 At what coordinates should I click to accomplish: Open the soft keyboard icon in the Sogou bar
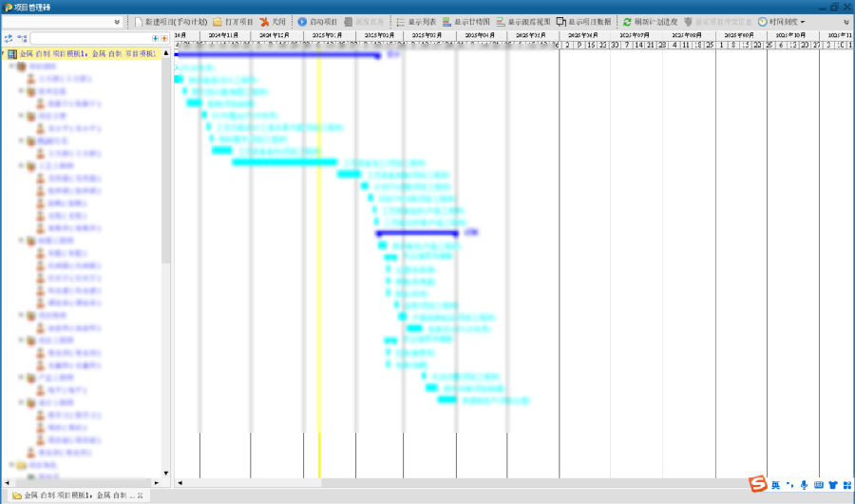click(x=818, y=485)
